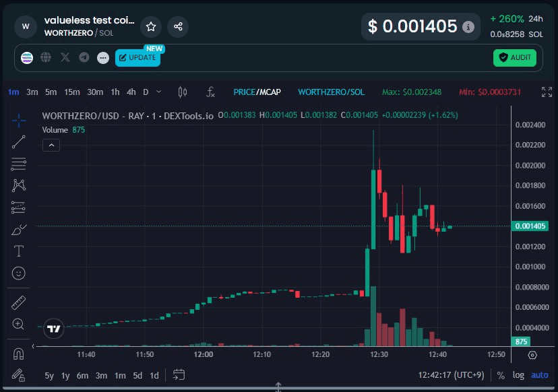This screenshot has height=392, width=558.
Task: Click the Volume 875 indicator label
Action: (63, 130)
